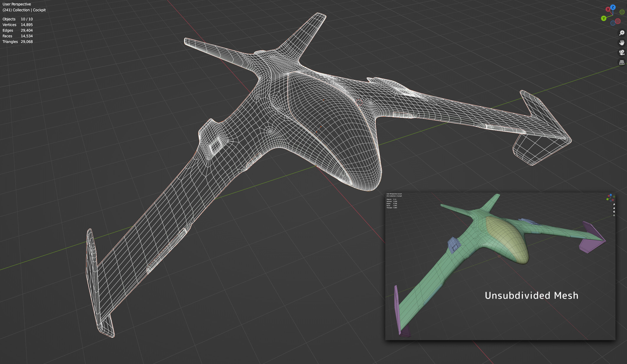Click the pan hand icon in inset viewport

click(614, 208)
